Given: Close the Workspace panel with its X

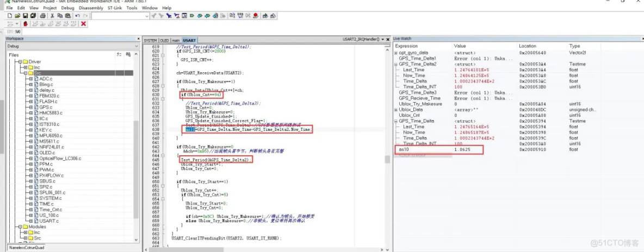Looking at the screenshot, I should [138, 39].
